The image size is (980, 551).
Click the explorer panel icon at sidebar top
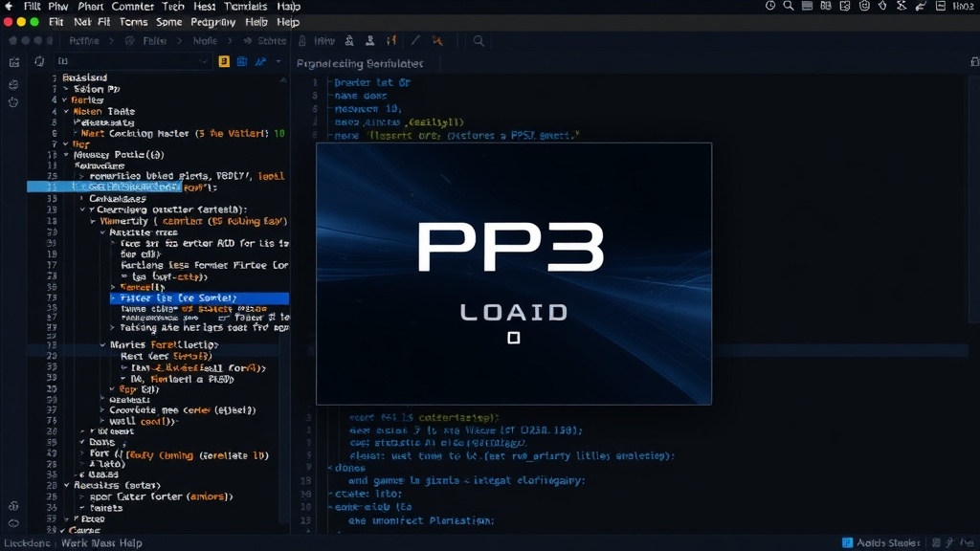tap(14, 62)
